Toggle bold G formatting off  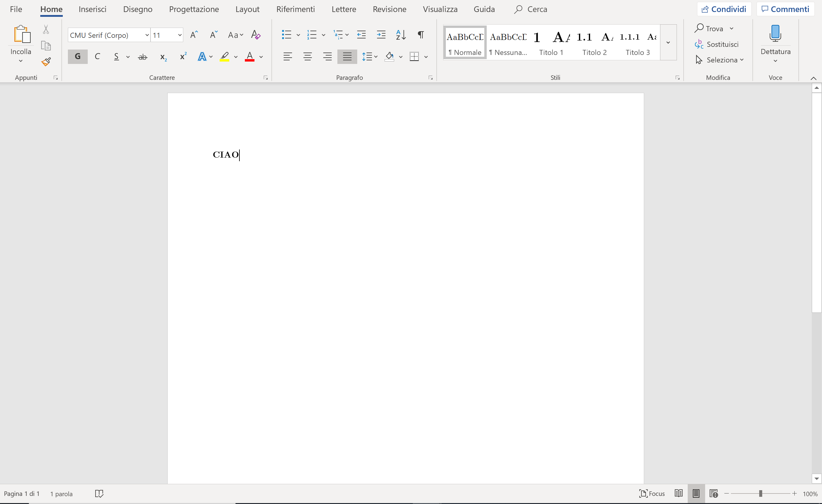point(78,56)
